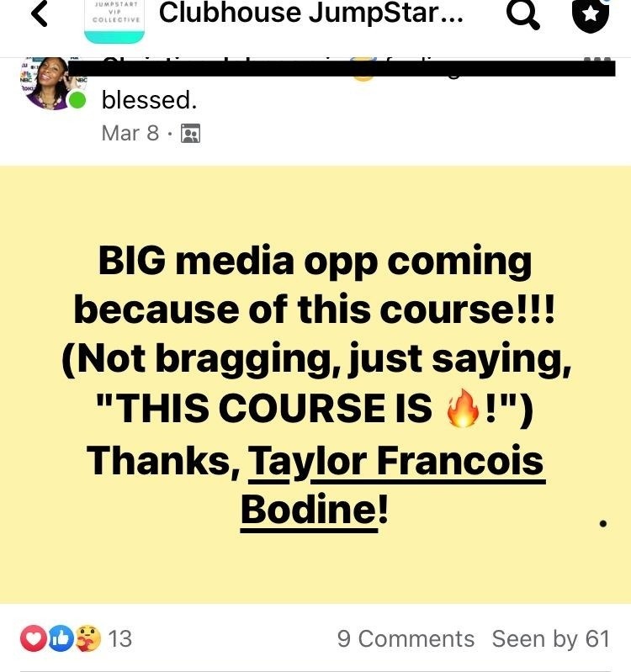Open group search with magnifier icon
The image size is (631, 672).
(522, 13)
